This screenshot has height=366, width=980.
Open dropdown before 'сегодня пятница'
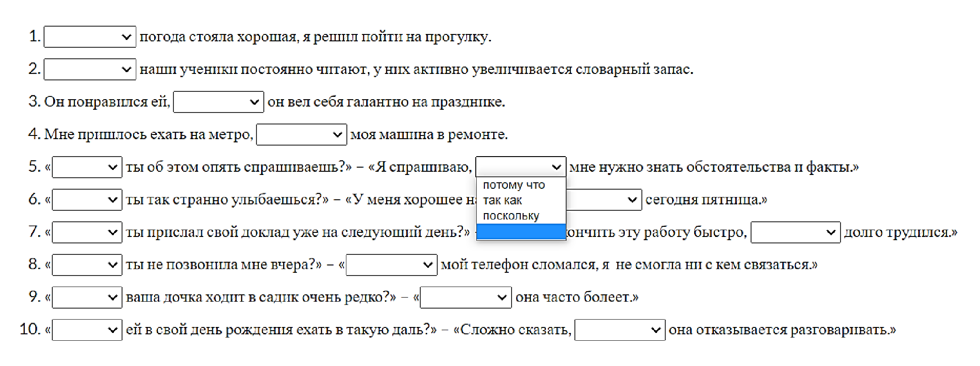605,200
